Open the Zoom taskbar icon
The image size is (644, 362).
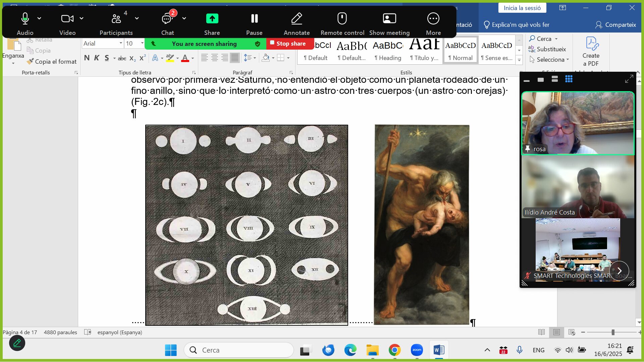coord(417,350)
